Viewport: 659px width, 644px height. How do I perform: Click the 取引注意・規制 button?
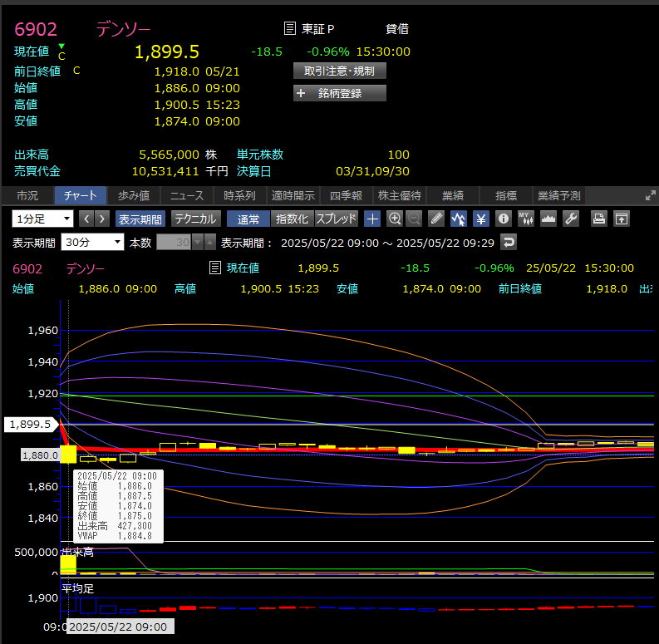[340, 71]
